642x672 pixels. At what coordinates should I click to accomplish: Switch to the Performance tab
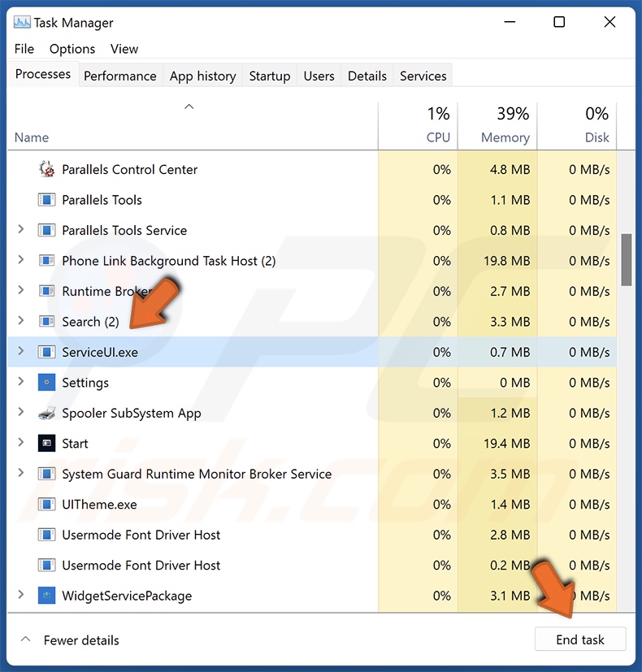[120, 76]
